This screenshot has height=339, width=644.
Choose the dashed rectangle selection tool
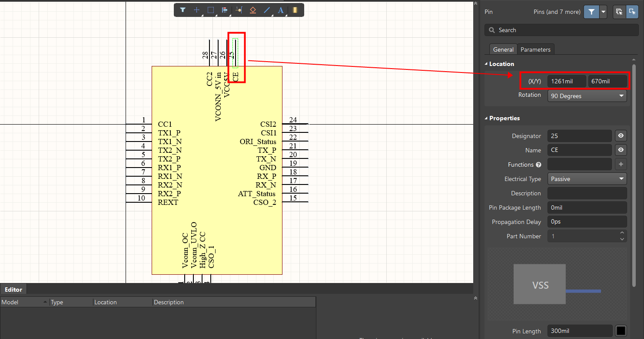click(211, 10)
